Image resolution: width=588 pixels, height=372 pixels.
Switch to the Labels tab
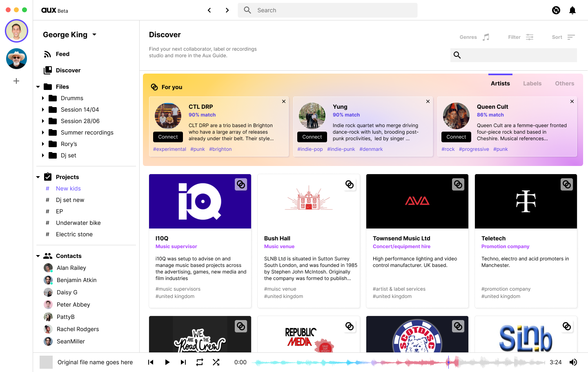coord(532,83)
